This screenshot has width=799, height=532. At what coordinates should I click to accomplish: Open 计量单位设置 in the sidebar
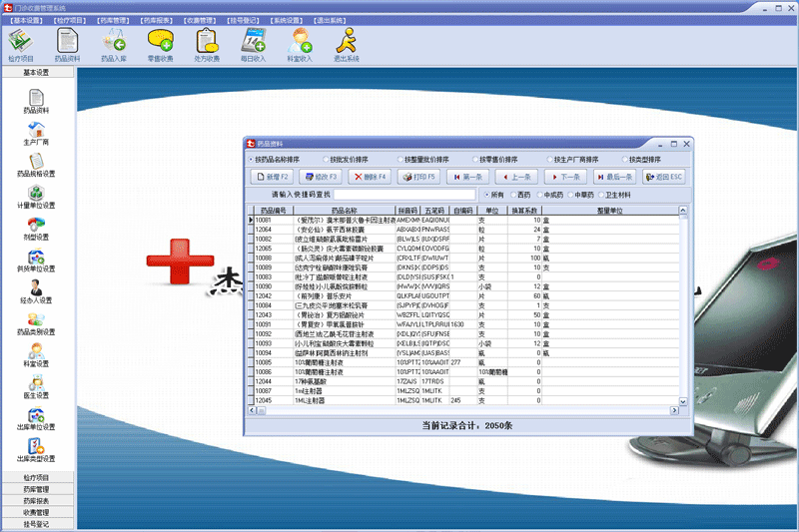[36, 197]
